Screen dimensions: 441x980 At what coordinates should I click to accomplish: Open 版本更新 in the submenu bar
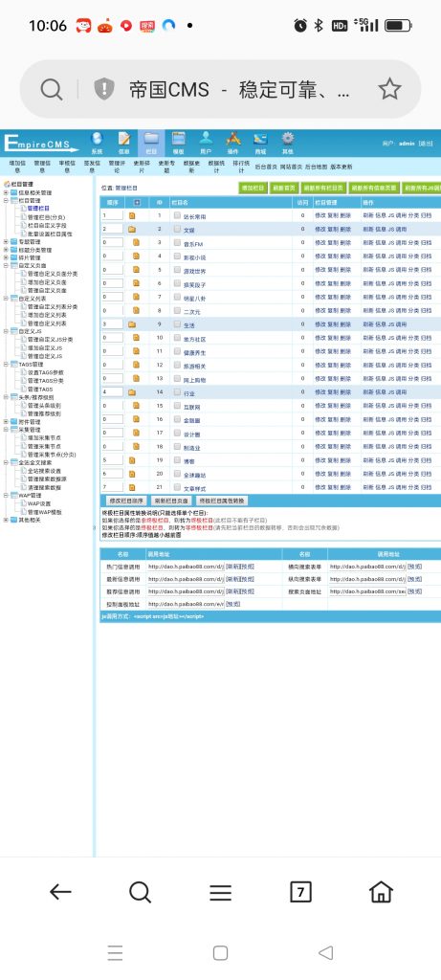(342, 167)
